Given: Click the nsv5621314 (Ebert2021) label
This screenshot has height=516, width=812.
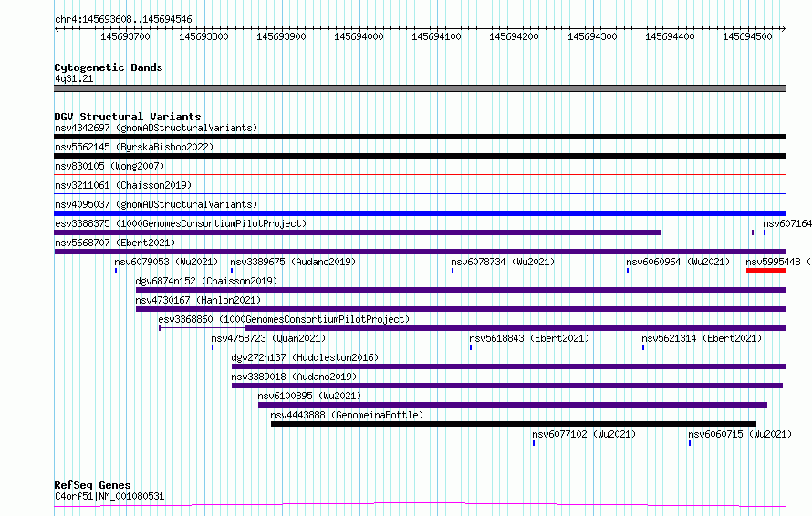Looking at the screenshot, I should click(x=702, y=338).
